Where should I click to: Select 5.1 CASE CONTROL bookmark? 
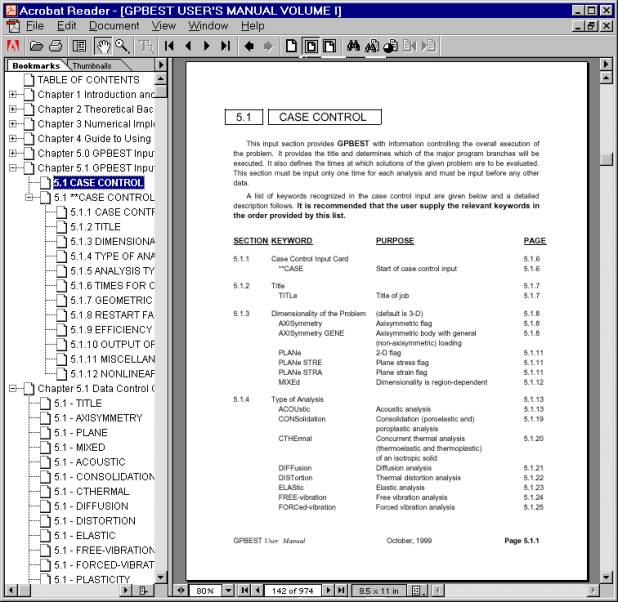(99, 183)
